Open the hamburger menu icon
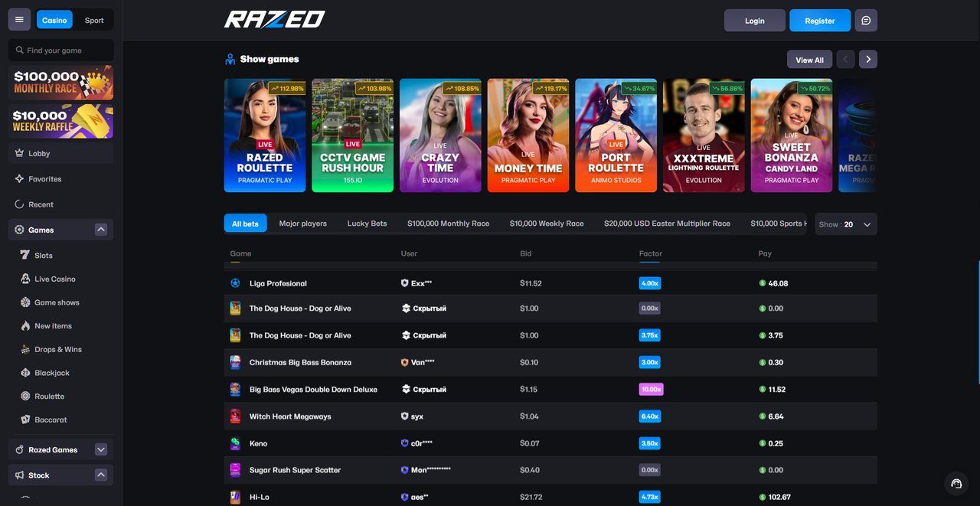 pos(19,20)
